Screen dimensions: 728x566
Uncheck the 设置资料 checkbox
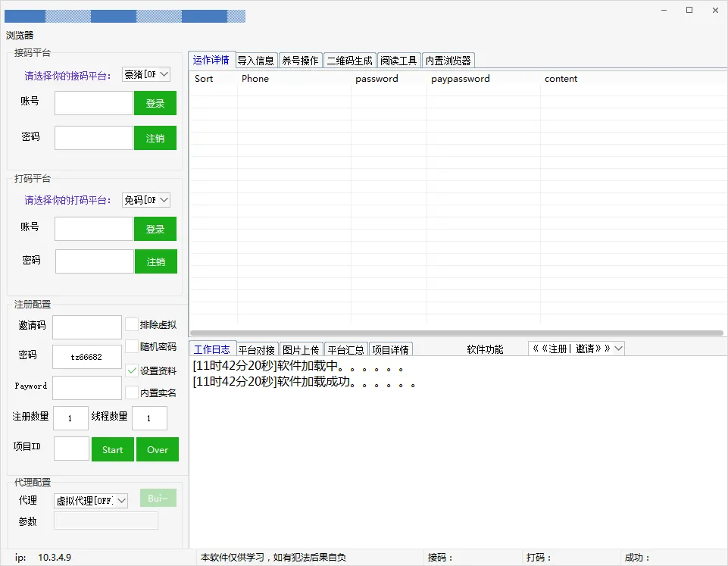[x=132, y=371]
